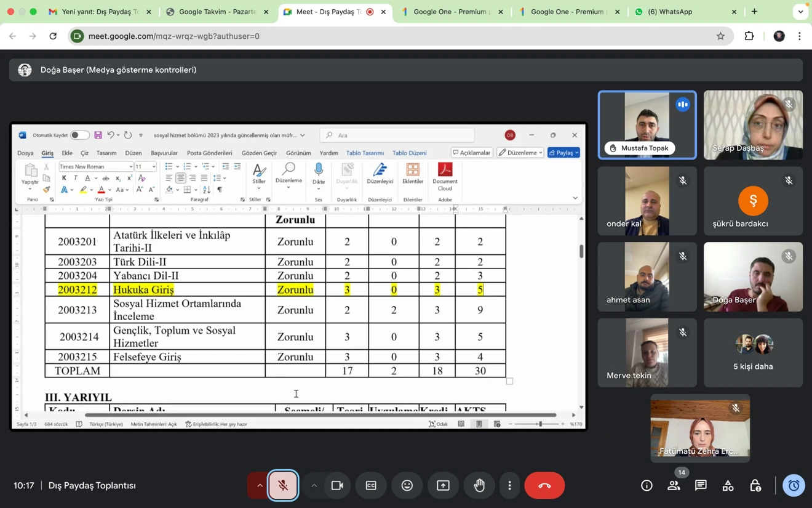
Task: Expand video settings arrow beside camera
Action: (314, 485)
